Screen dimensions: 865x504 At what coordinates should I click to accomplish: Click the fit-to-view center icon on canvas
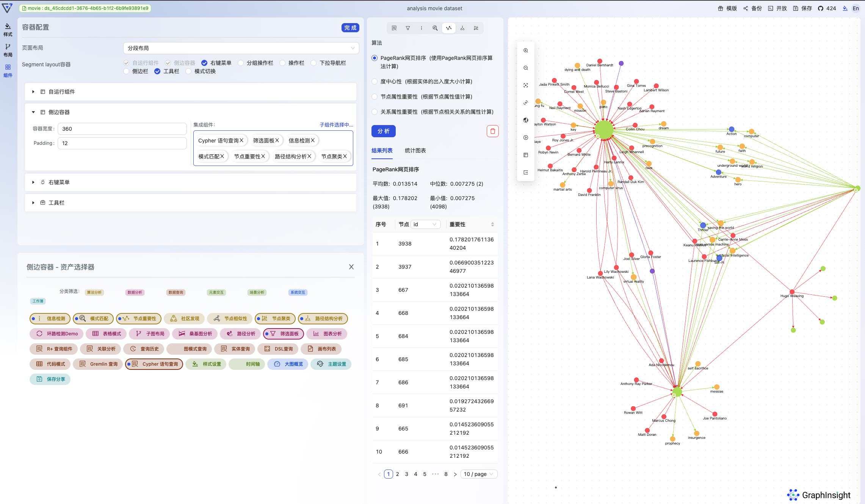[x=526, y=85]
